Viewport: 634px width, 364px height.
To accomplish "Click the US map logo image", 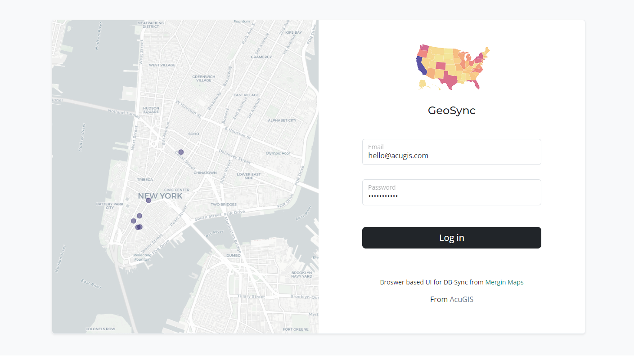I will (452, 67).
